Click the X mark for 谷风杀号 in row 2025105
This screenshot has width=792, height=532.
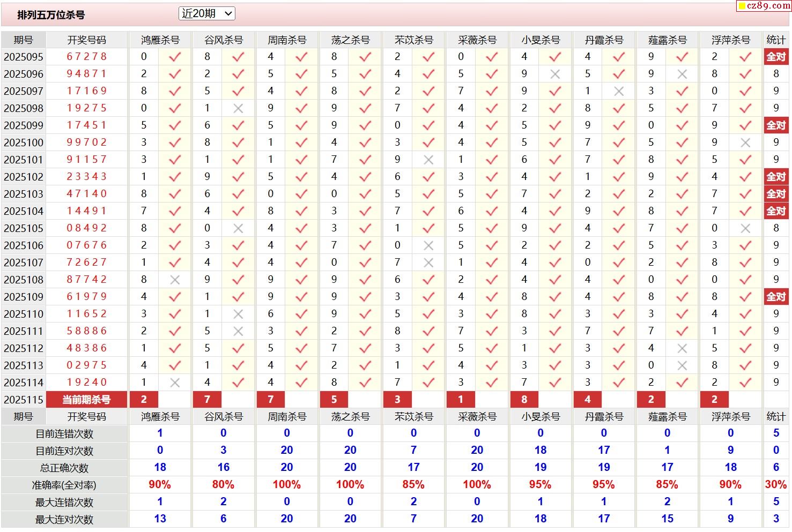[x=238, y=228]
